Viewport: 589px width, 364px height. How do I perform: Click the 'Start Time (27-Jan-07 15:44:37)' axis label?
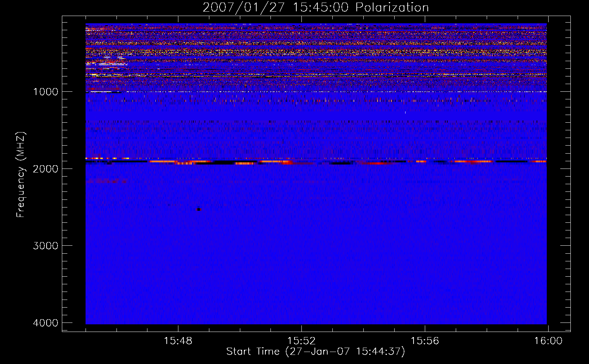[316, 352]
